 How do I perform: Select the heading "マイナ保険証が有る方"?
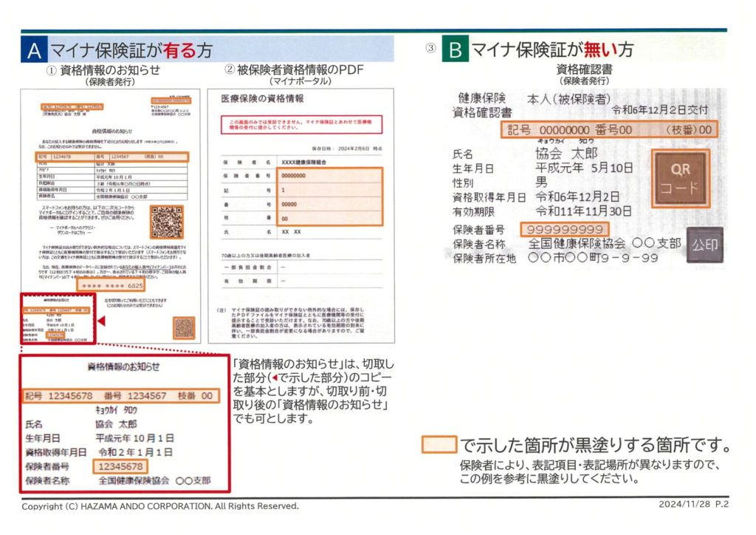pyautogui.click(x=131, y=50)
